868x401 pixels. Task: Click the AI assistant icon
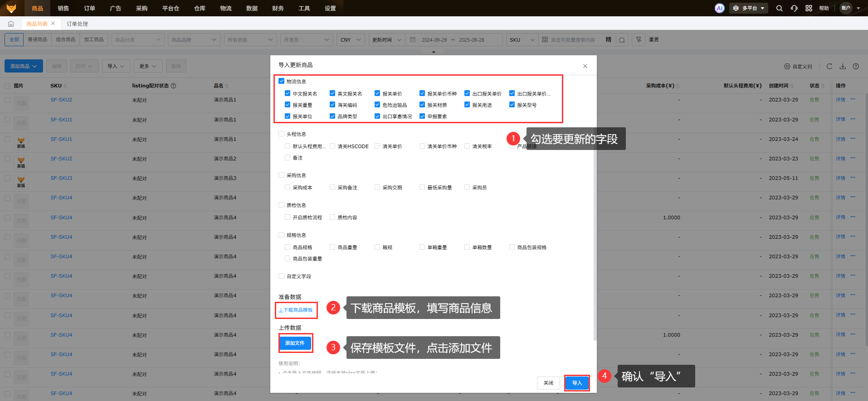point(719,8)
